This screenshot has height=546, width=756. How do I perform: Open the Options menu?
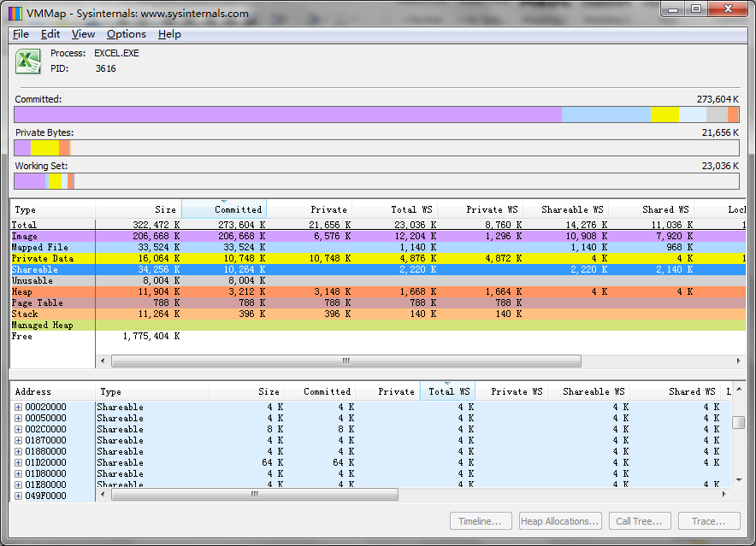pyautogui.click(x=127, y=34)
